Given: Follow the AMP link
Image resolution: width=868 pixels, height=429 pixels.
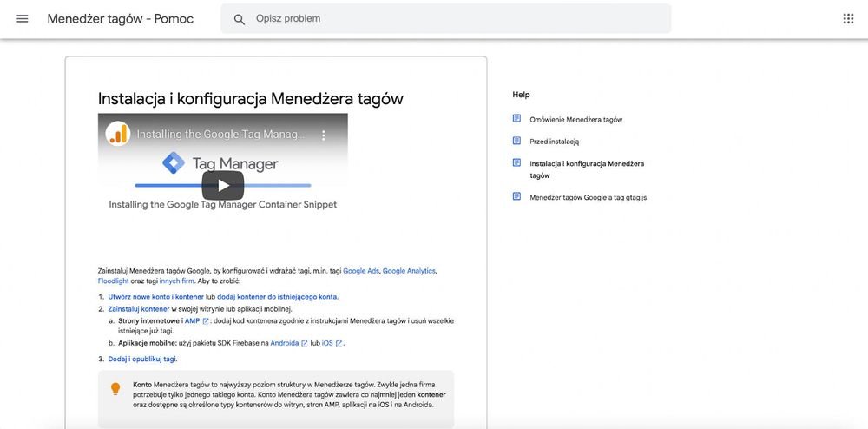Looking at the screenshot, I should 192,321.
